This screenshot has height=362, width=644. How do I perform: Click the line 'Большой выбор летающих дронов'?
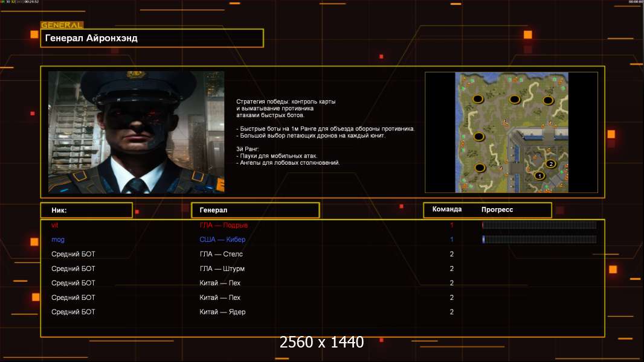click(311, 136)
